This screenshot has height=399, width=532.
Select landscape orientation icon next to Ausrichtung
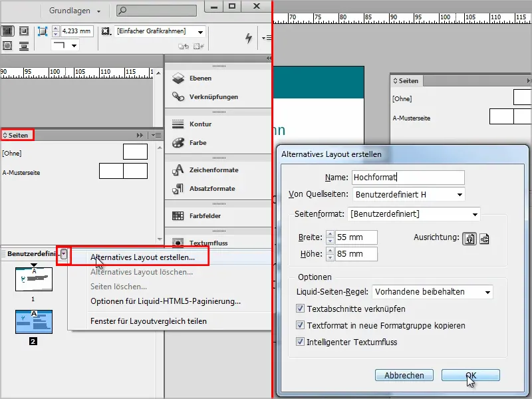pyautogui.click(x=484, y=239)
